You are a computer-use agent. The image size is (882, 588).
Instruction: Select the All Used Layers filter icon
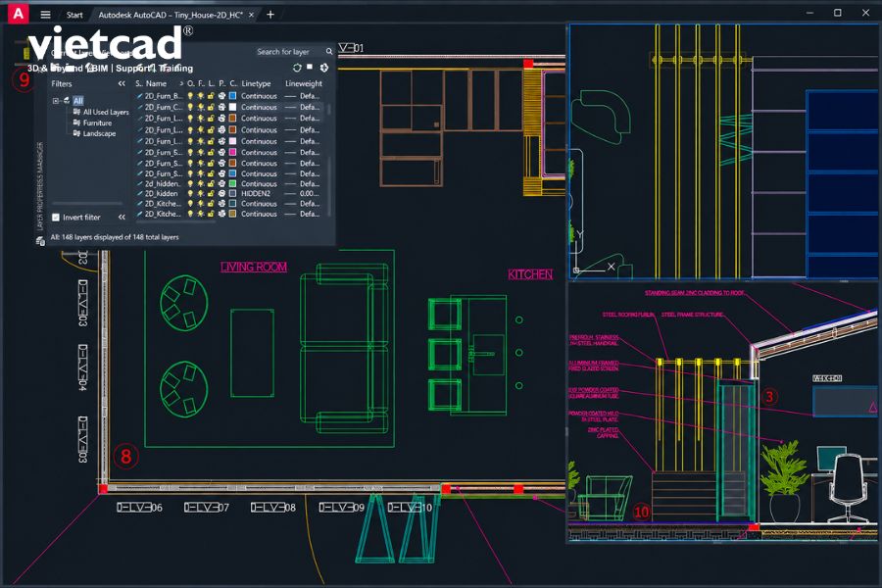76,112
